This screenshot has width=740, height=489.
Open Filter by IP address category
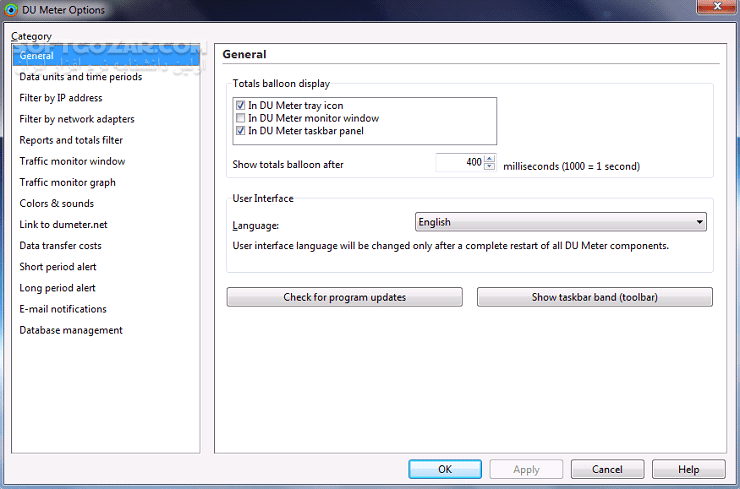[x=60, y=98]
